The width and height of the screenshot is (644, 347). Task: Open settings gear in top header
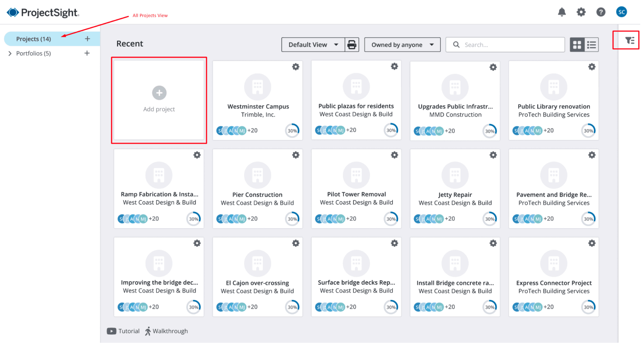tap(581, 12)
